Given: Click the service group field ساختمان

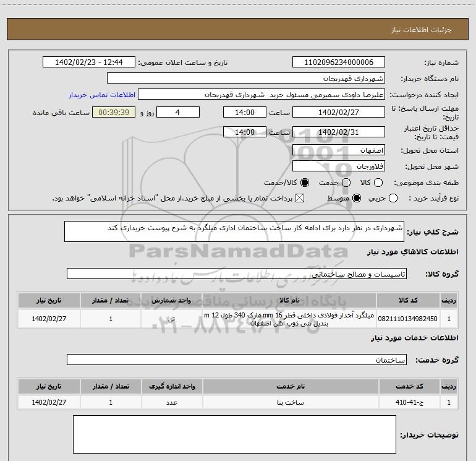Looking at the screenshot, I should point(237,360).
